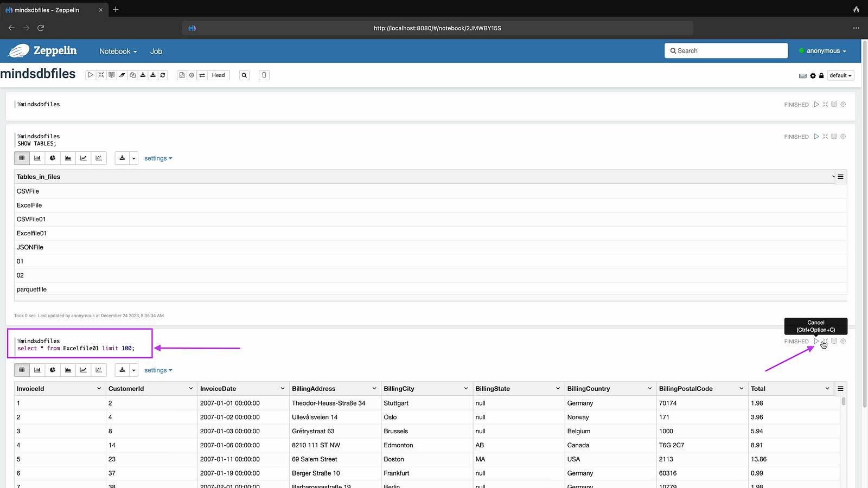868x488 pixels.
Task: Click the Head revision button
Action: tap(218, 75)
